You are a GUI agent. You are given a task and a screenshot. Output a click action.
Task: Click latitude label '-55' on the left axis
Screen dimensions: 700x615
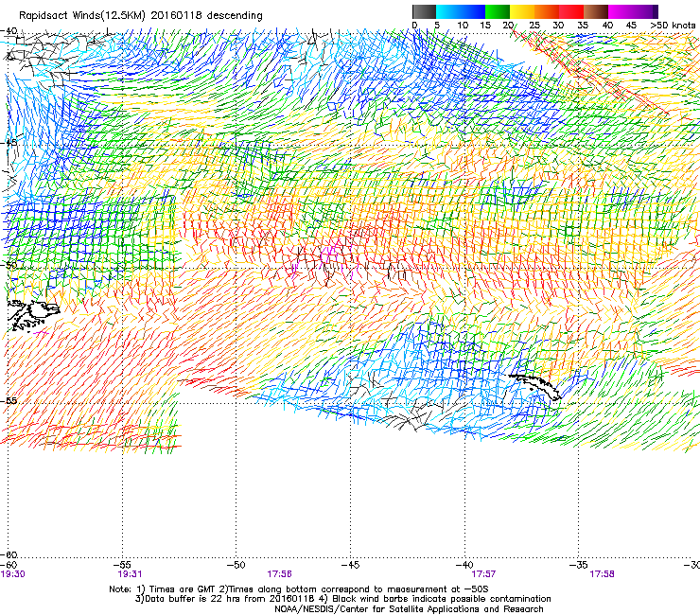point(9,400)
